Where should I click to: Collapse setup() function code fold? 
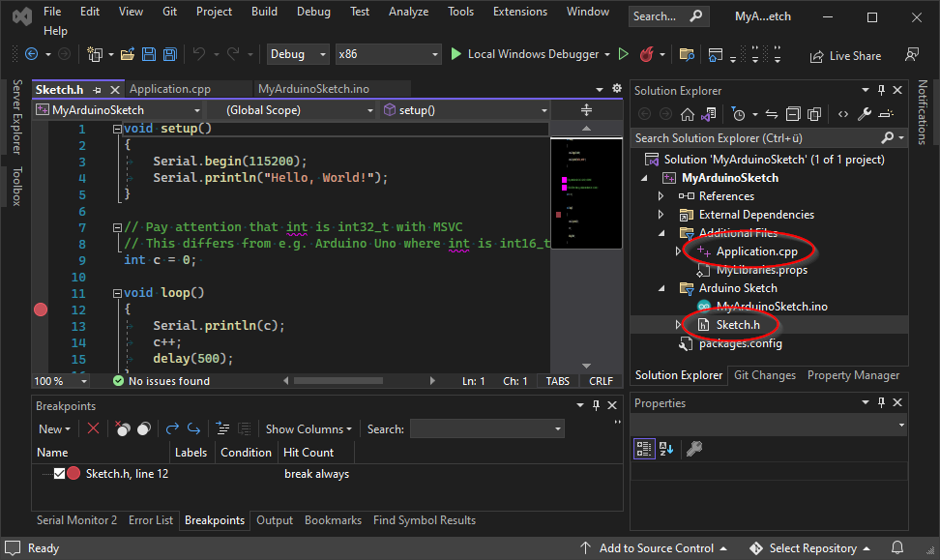click(118, 129)
